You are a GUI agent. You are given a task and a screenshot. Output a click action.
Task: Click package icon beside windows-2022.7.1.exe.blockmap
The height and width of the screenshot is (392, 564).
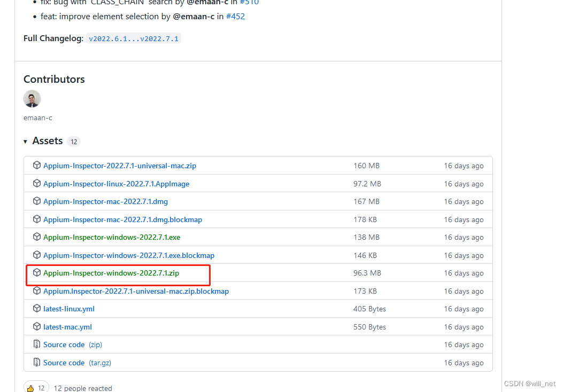point(37,255)
